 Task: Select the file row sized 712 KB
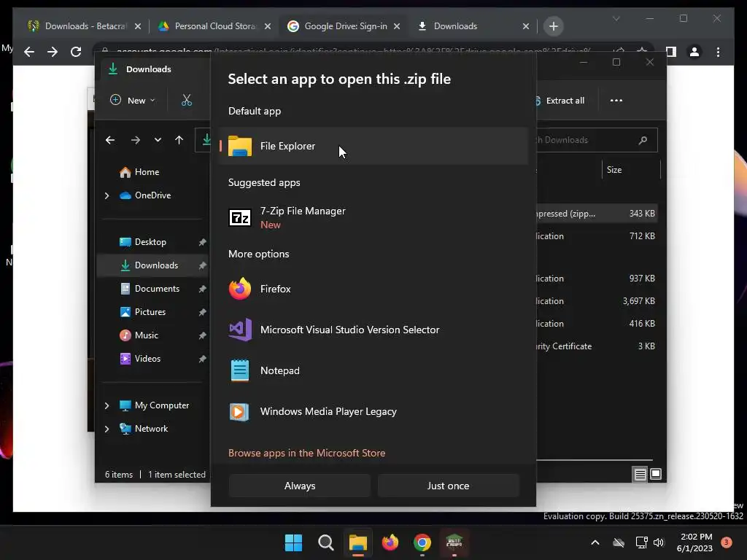tap(597, 236)
